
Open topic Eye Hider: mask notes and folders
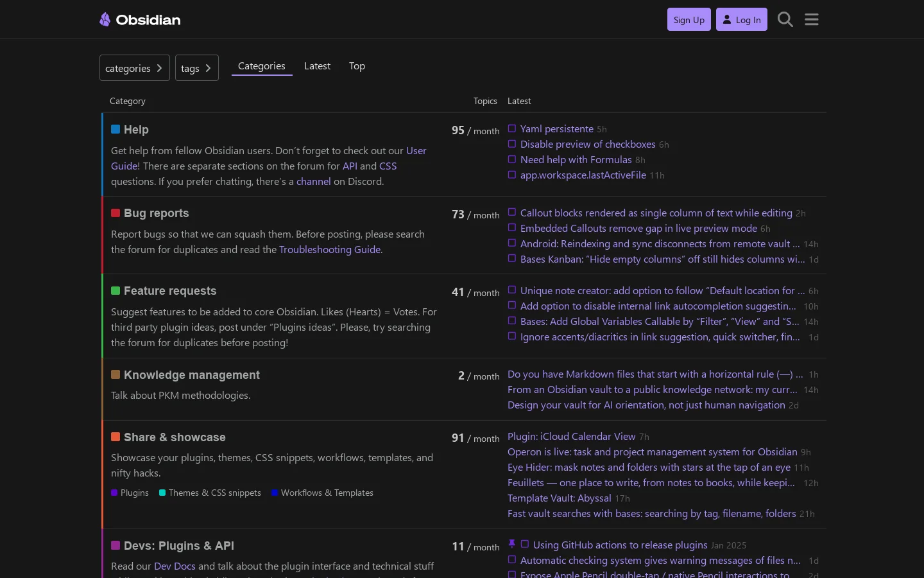[x=649, y=467]
